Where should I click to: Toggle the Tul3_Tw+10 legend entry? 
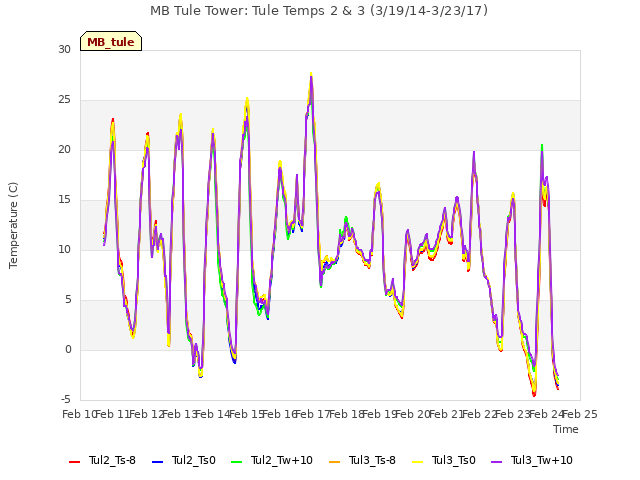(x=532, y=460)
